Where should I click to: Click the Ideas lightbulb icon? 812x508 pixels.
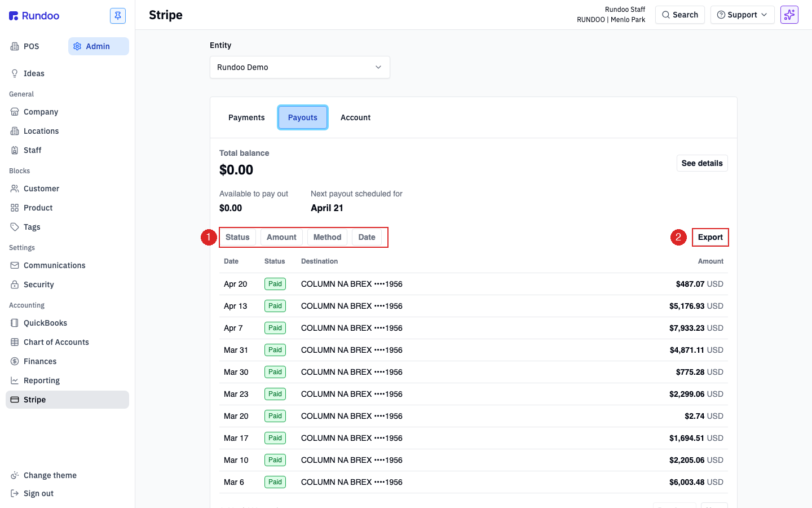coord(15,73)
